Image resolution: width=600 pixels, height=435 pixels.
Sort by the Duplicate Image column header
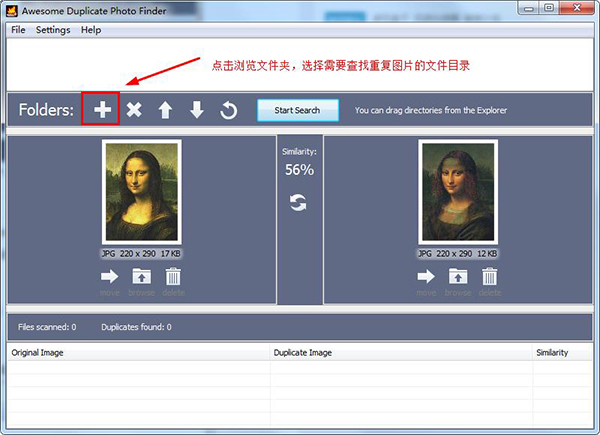401,353
